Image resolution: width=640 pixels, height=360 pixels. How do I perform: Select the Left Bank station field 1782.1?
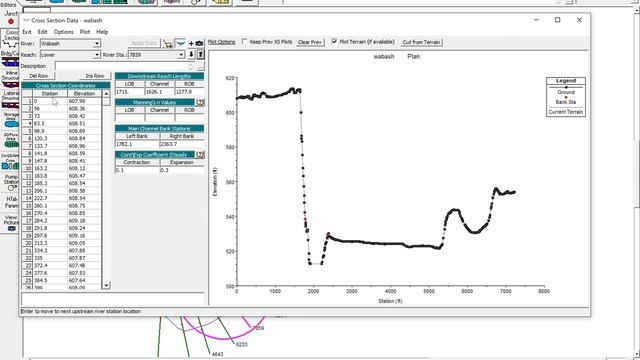tap(137, 144)
